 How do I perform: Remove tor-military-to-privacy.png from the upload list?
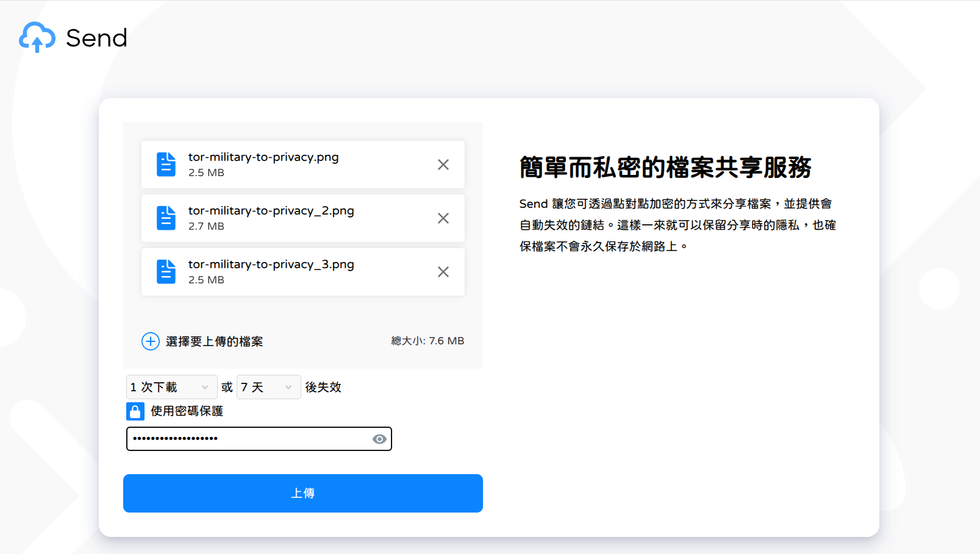click(443, 164)
